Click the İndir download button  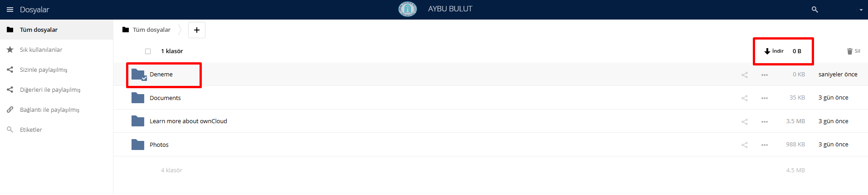774,51
